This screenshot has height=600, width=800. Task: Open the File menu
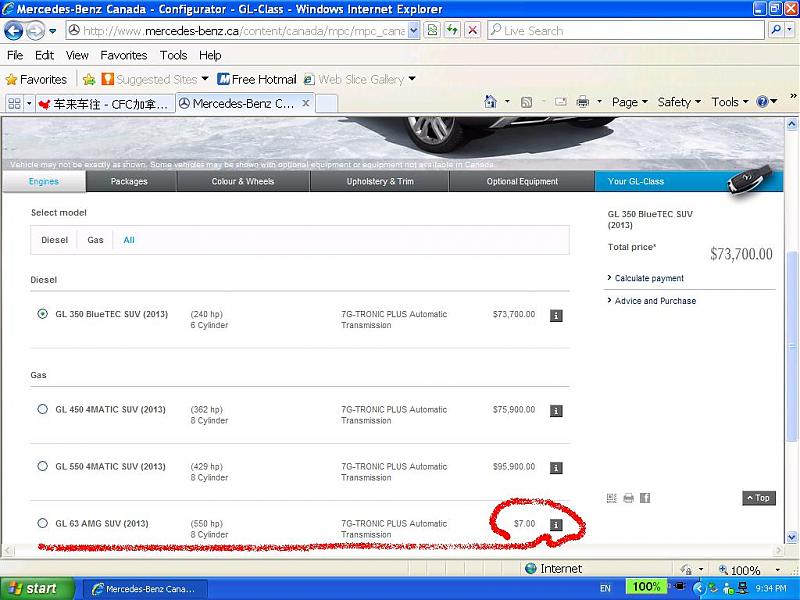pos(15,55)
